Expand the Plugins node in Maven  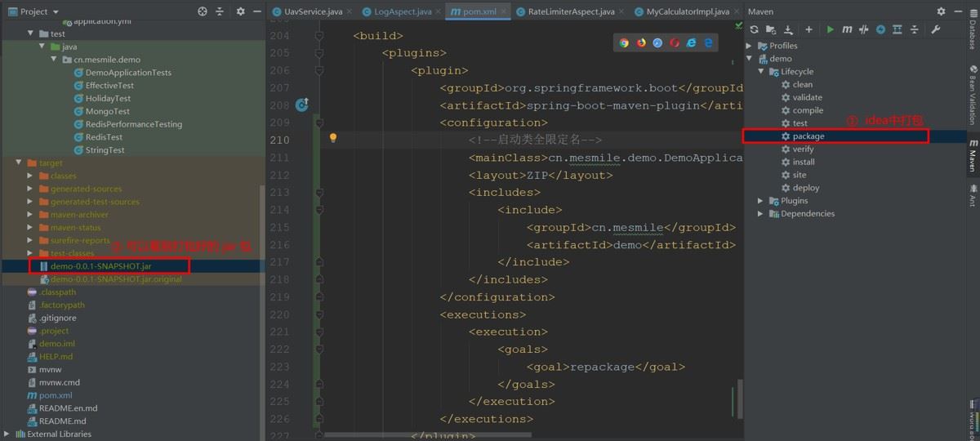(x=762, y=201)
